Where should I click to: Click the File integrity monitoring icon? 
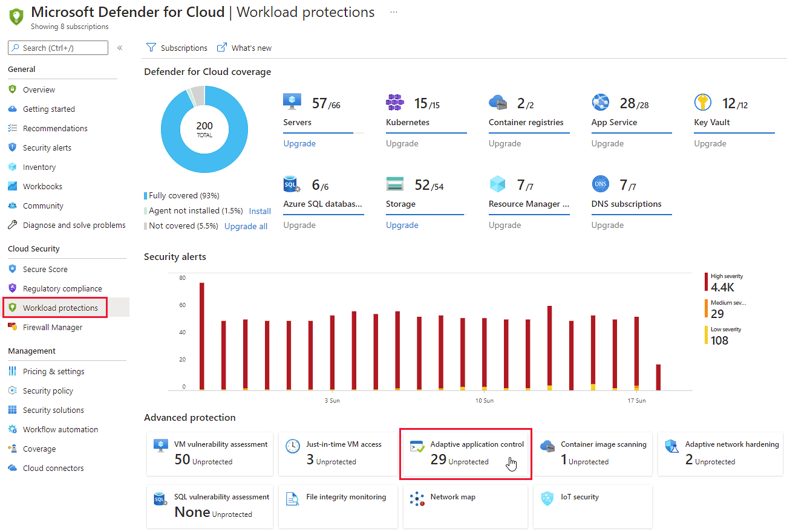point(293,499)
